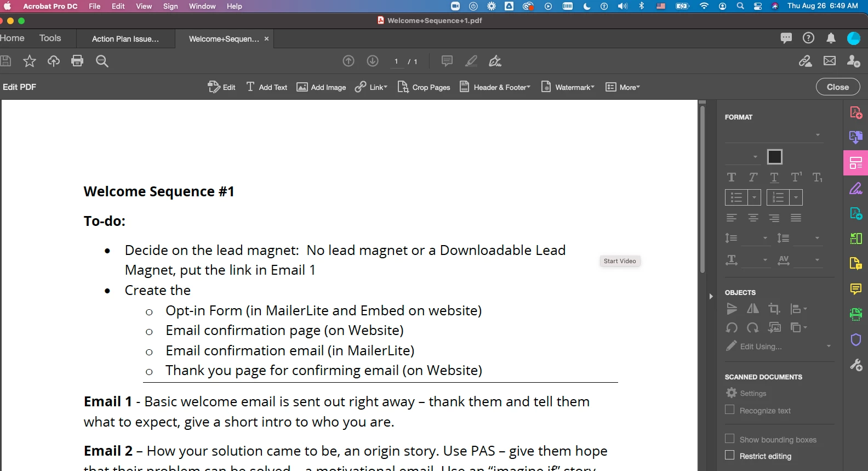Open the Header & Footer dropdown
The image size is (868, 471).
point(495,87)
